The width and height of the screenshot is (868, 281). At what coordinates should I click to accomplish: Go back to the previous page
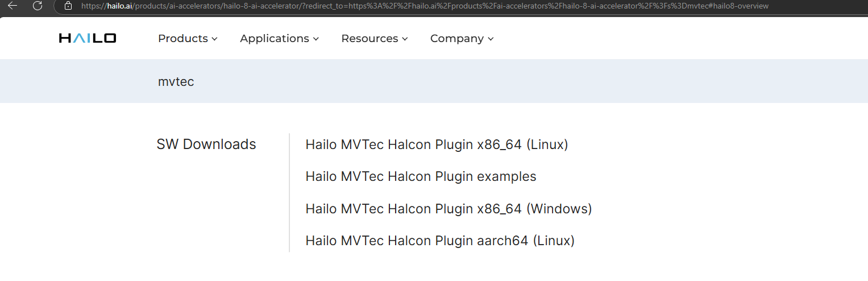tap(13, 6)
